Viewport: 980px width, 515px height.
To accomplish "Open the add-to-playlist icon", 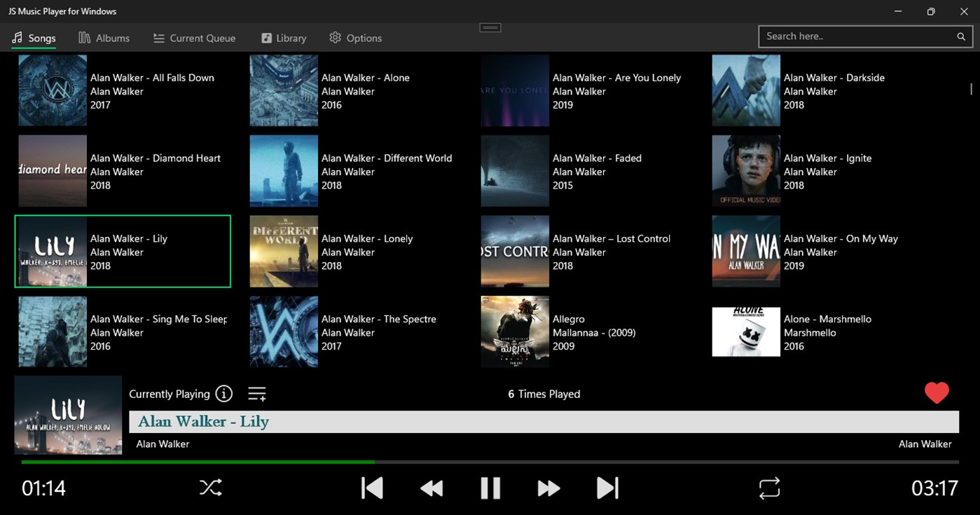I will click(256, 393).
